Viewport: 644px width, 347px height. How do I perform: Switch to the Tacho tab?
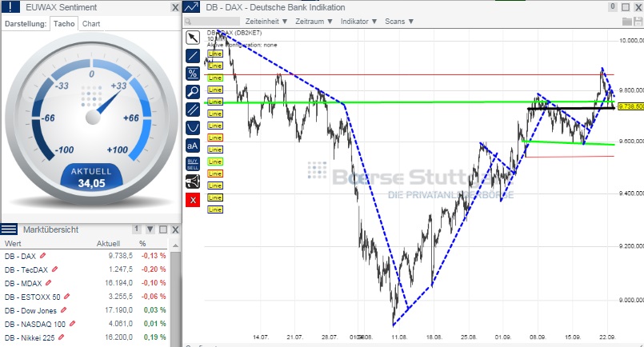click(x=64, y=23)
